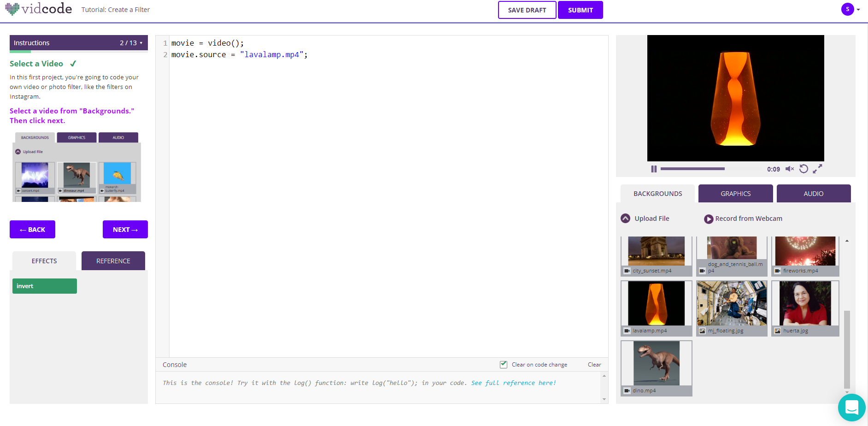This screenshot has width=868, height=426.
Task: Click the Upload File arrow icon
Action: click(625, 219)
